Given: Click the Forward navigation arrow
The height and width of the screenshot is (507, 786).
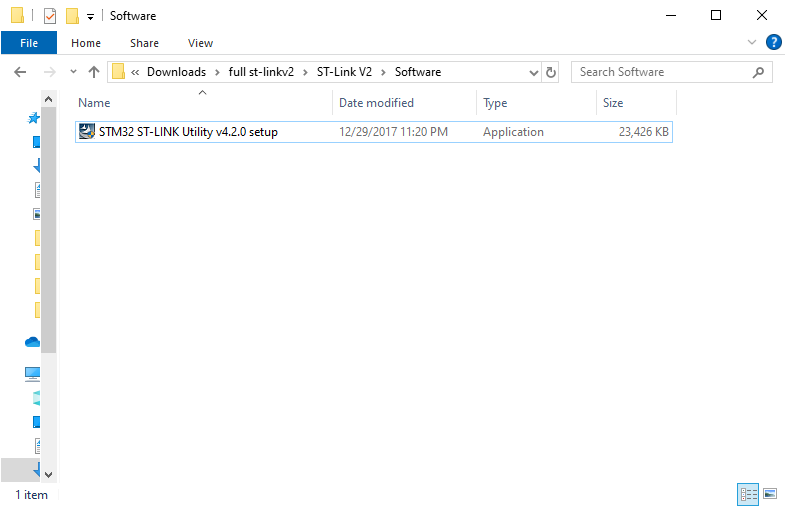Looking at the screenshot, I should [x=50, y=72].
